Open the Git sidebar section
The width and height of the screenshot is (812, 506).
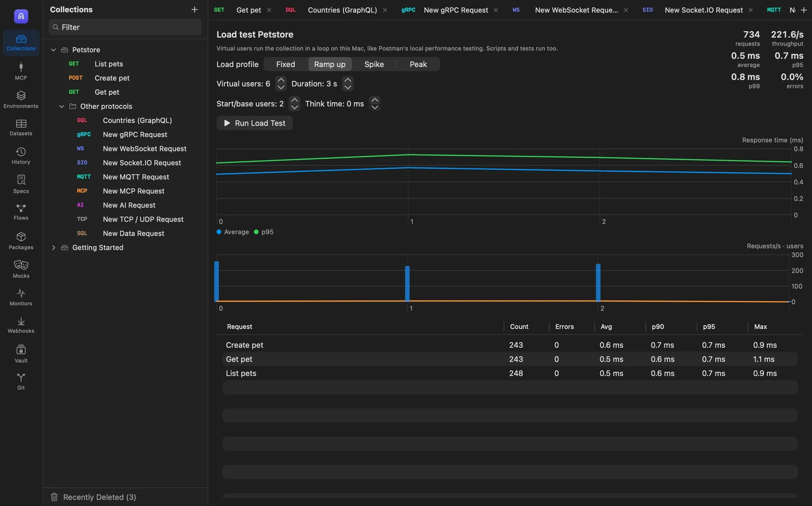(21, 382)
